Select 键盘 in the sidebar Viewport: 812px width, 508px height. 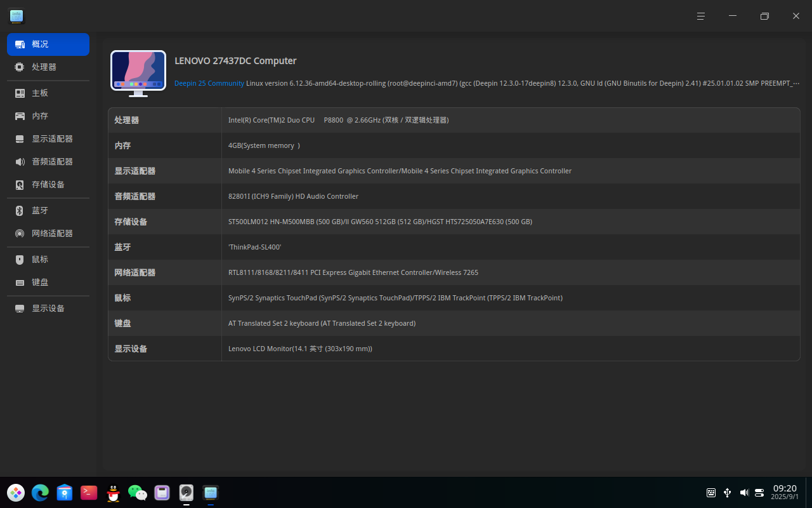coord(48,283)
